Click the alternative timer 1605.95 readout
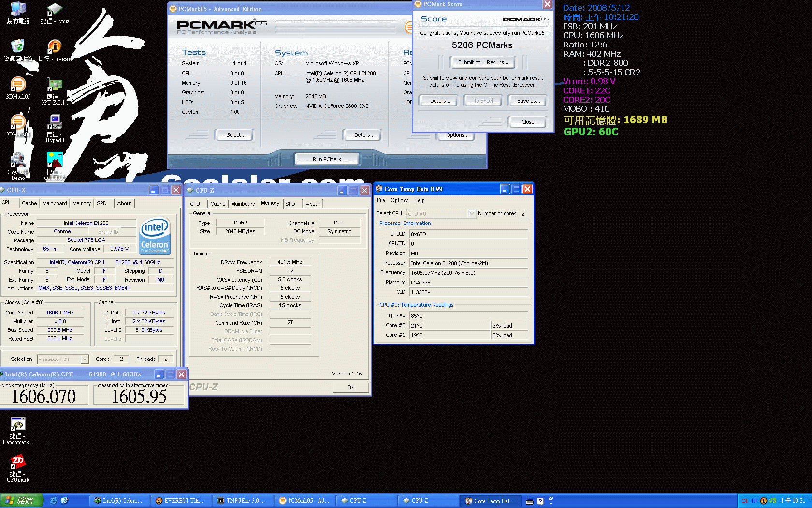The height and width of the screenshot is (508, 812). [x=139, y=397]
